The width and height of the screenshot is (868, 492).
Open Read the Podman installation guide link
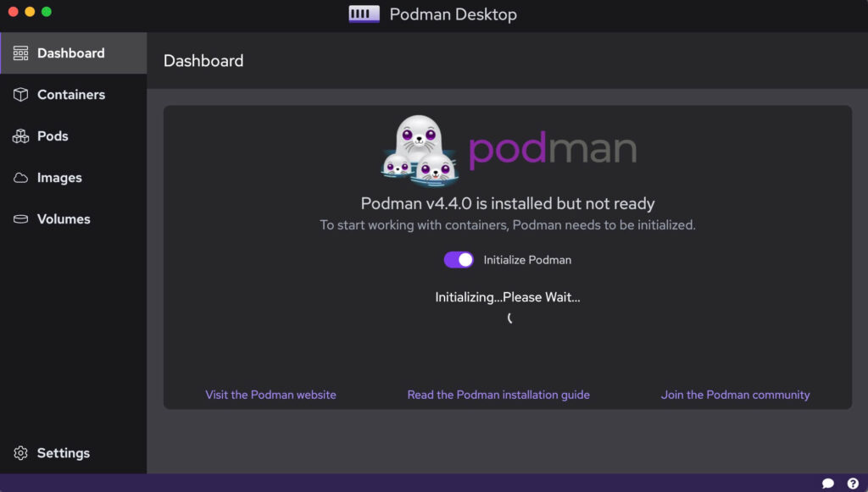pos(498,395)
